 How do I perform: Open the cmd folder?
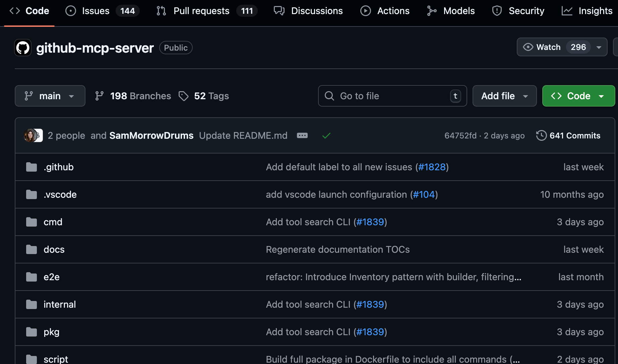53,222
